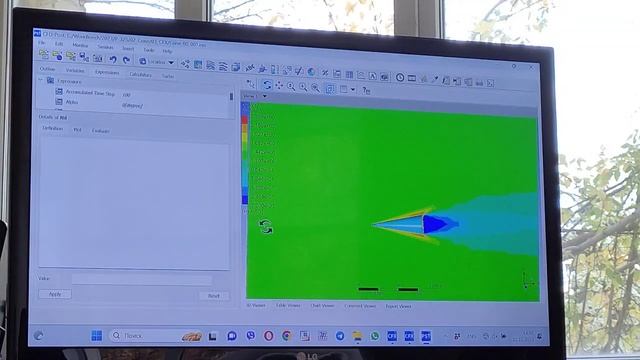This screenshot has height=360, width=640.
Task: Click the Vector plot icon
Action: (185, 64)
